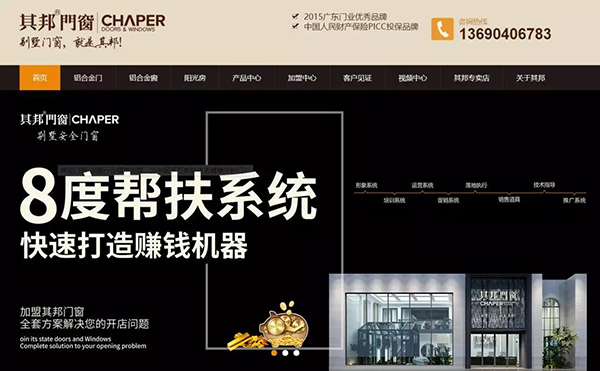Expand the 加盟中心 menu

pos(302,78)
